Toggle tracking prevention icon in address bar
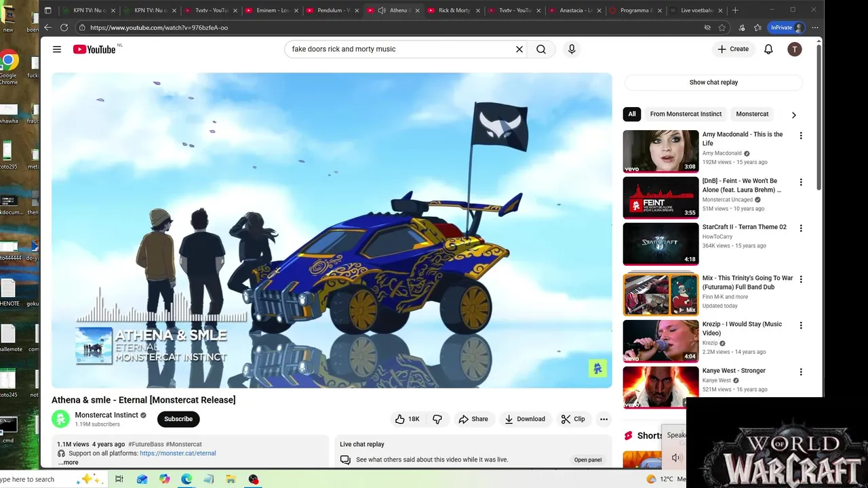The width and height of the screenshot is (868, 488). pyautogui.click(x=707, y=27)
